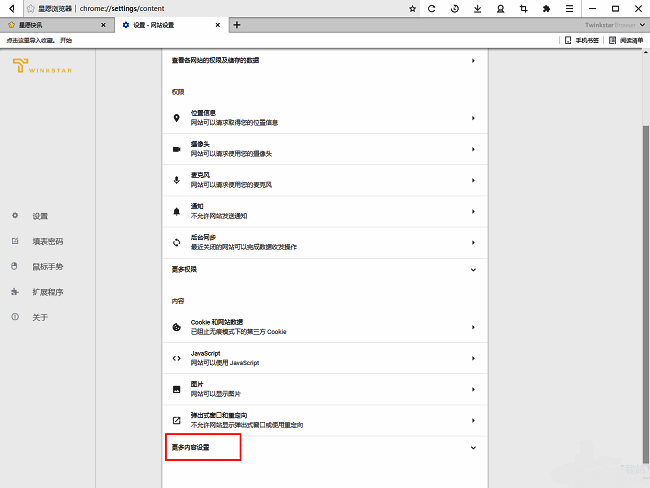The image size is (650, 488).
Task: Open the extensions puzzle icon in toolbar
Action: 546,8
